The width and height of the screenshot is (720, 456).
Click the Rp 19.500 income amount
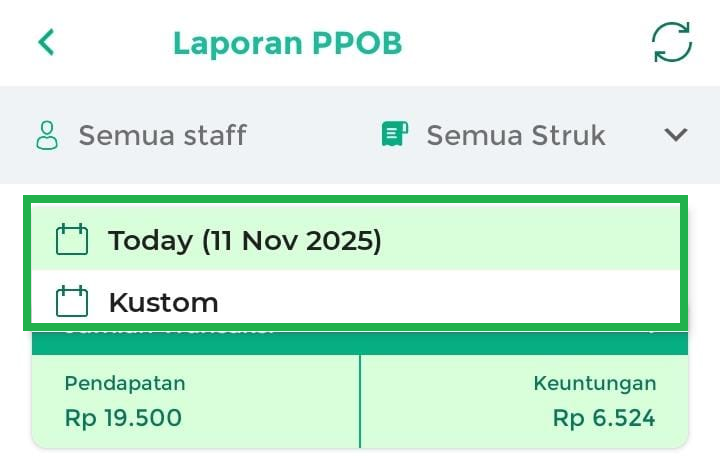click(x=123, y=417)
